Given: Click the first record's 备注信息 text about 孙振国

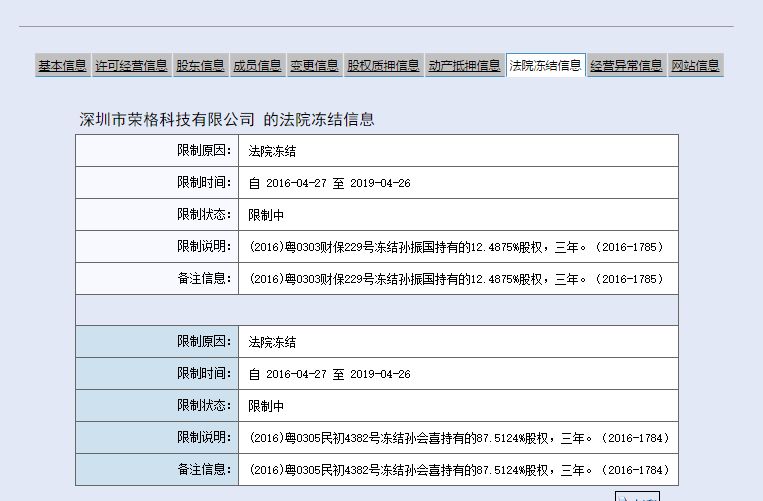Looking at the screenshot, I should tap(455, 279).
